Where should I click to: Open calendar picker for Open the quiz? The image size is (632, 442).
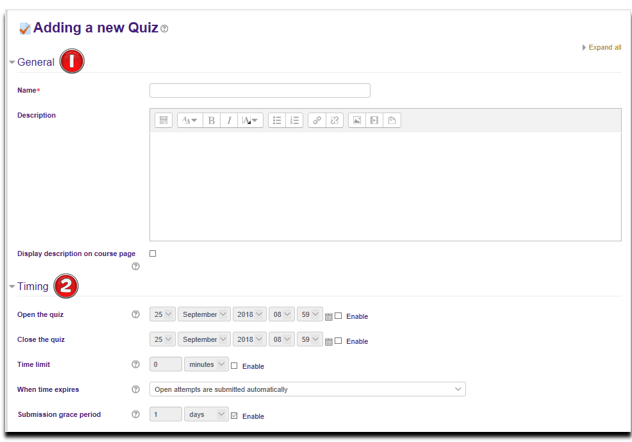328,316
